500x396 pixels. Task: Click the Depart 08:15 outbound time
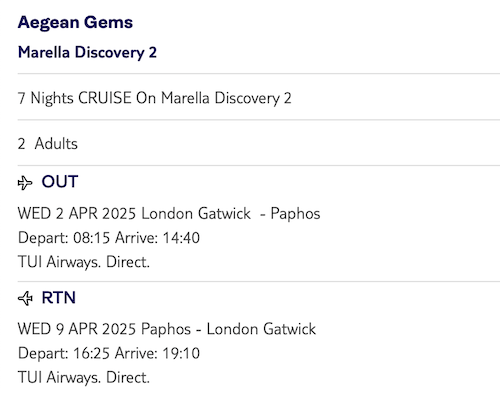(x=64, y=238)
